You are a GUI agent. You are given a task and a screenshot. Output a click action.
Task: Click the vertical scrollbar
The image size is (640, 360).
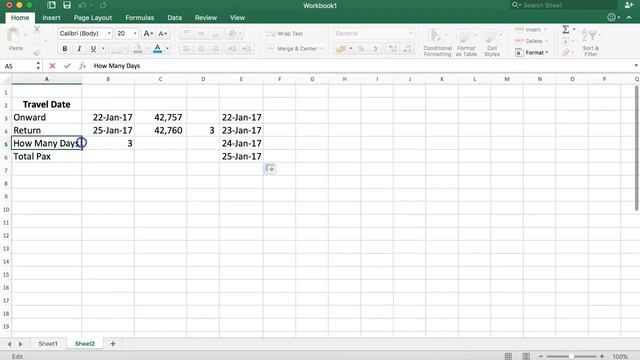tap(636, 149)
